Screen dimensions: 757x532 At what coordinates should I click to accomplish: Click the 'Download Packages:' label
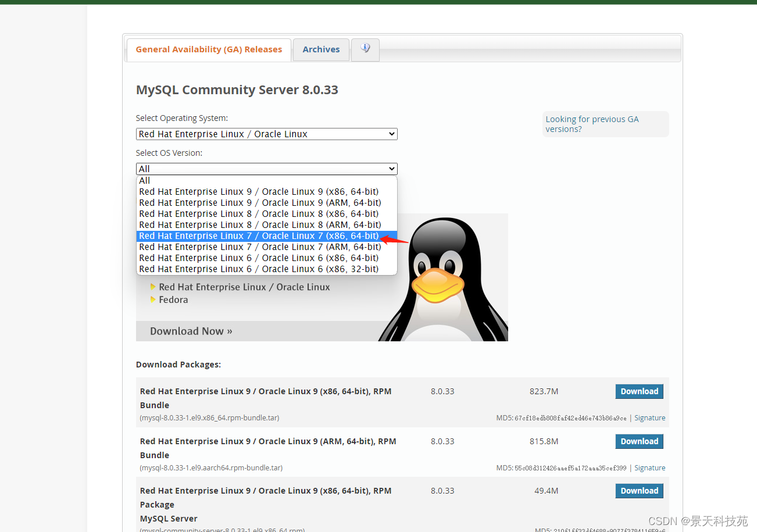pos(178,365)
